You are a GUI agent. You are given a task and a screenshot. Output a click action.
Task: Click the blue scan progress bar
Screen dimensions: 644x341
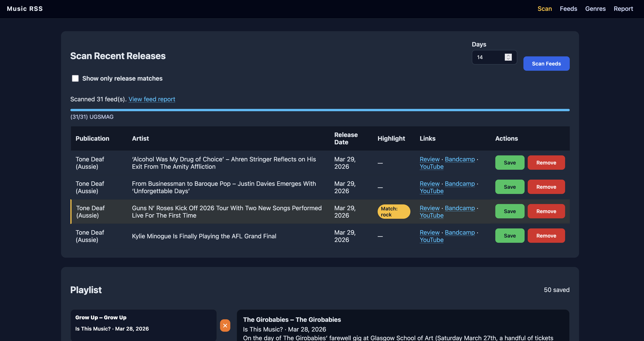[x=320, y=110]
